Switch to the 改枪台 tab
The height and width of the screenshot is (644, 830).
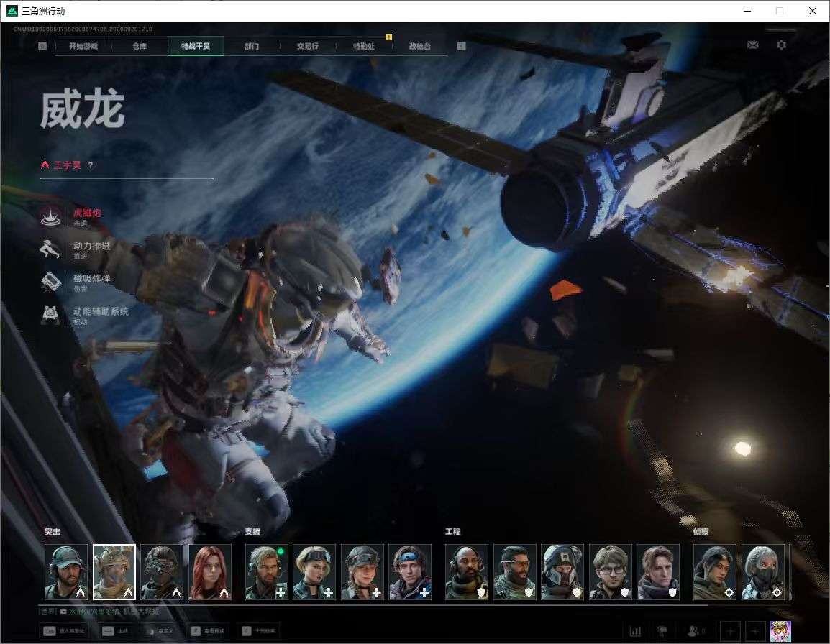coord(420,46)
